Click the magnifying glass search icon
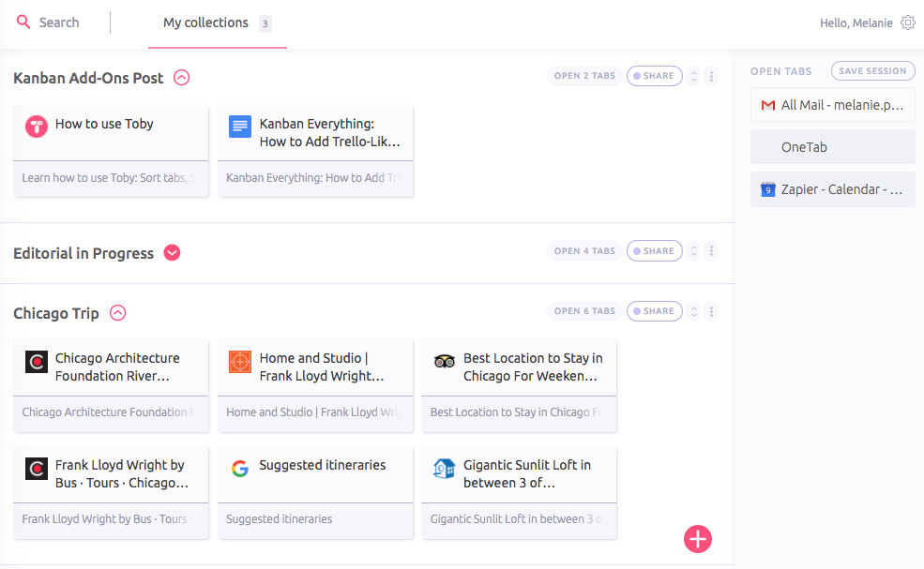 [x=23, y=22]
